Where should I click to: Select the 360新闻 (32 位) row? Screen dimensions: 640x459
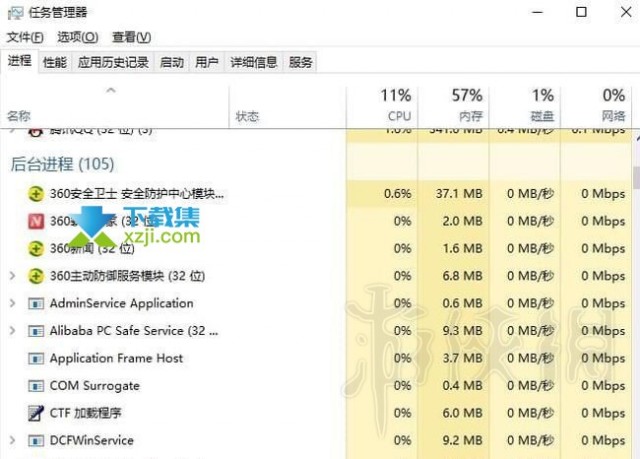316,248
